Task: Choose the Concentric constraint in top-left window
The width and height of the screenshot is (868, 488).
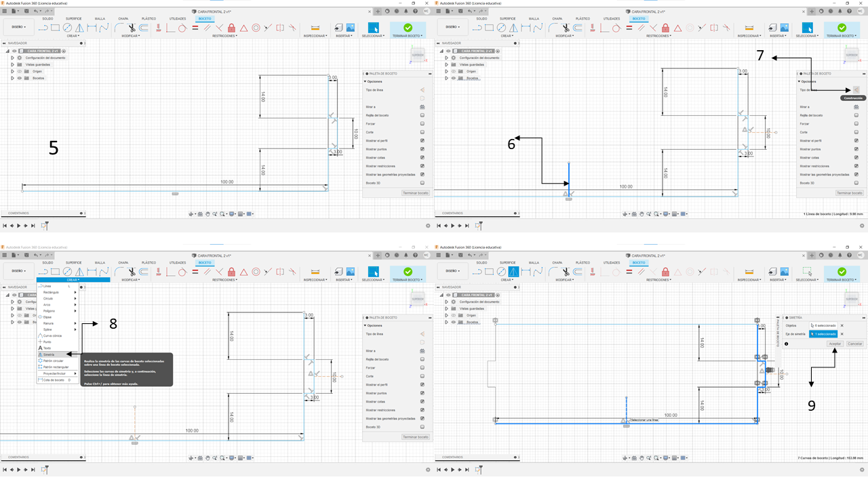Action: tap(256, 28)
